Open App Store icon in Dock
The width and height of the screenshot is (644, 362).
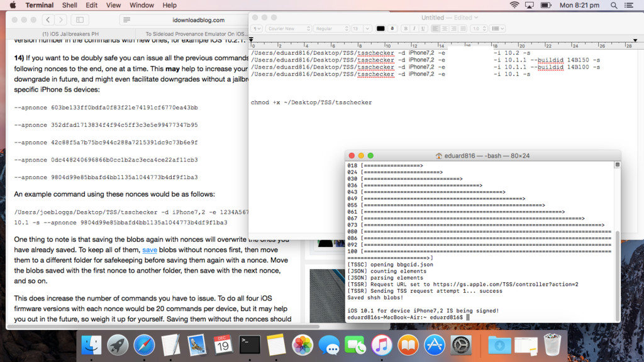[x=435, y=345]
